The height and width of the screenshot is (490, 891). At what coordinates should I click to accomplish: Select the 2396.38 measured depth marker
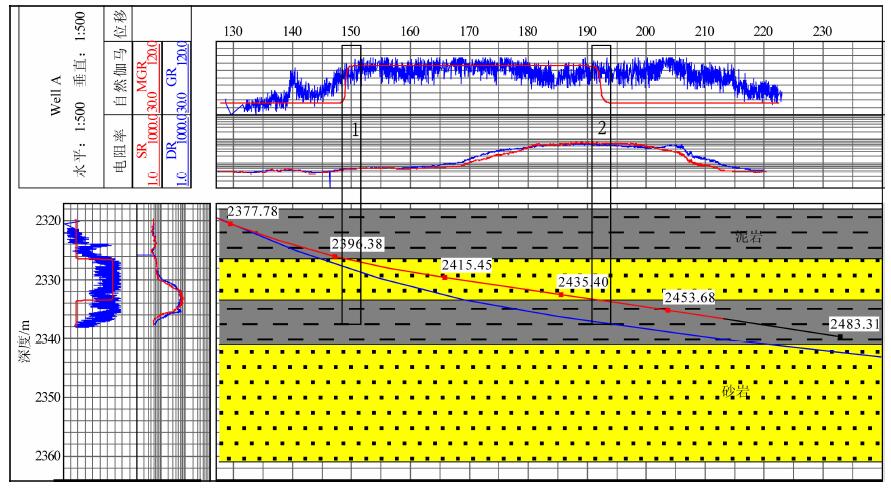[355, 243]
